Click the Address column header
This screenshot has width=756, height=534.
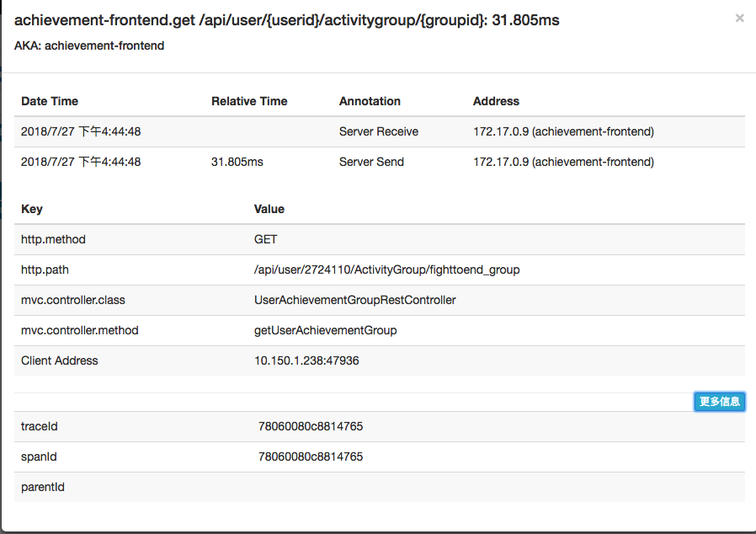[x=496, y=101]
